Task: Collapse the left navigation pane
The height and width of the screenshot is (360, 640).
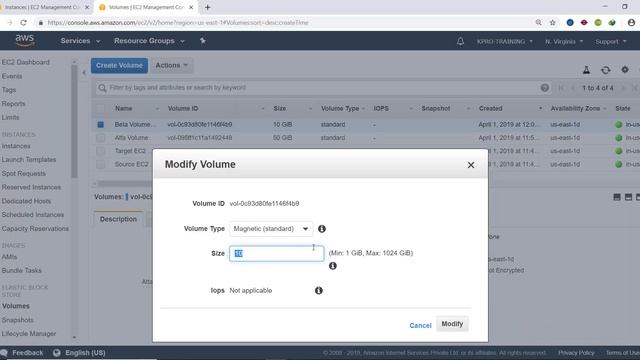Action: [x=84, y=73]
